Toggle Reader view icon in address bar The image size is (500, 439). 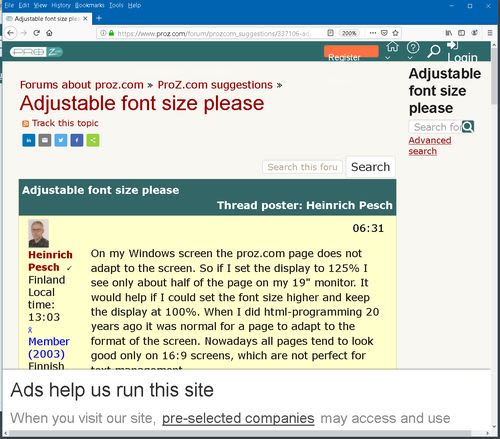[330, 33]
